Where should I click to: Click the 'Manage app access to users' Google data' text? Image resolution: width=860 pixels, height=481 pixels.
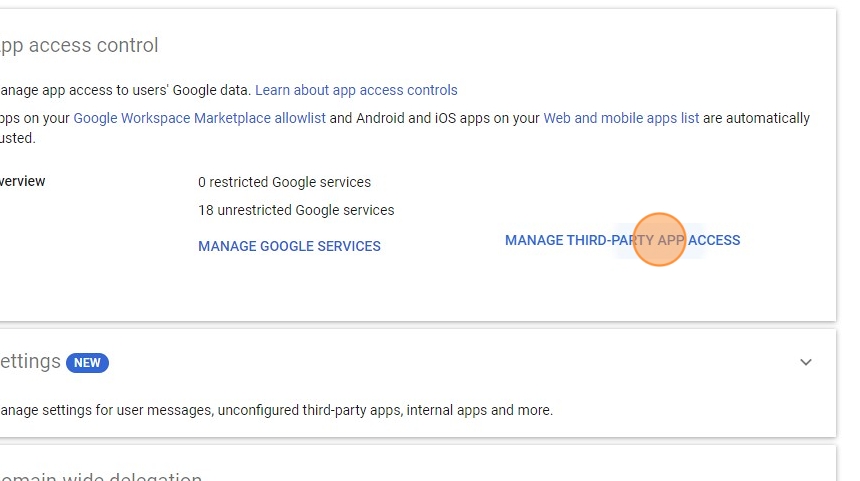(x=125, y=90)
